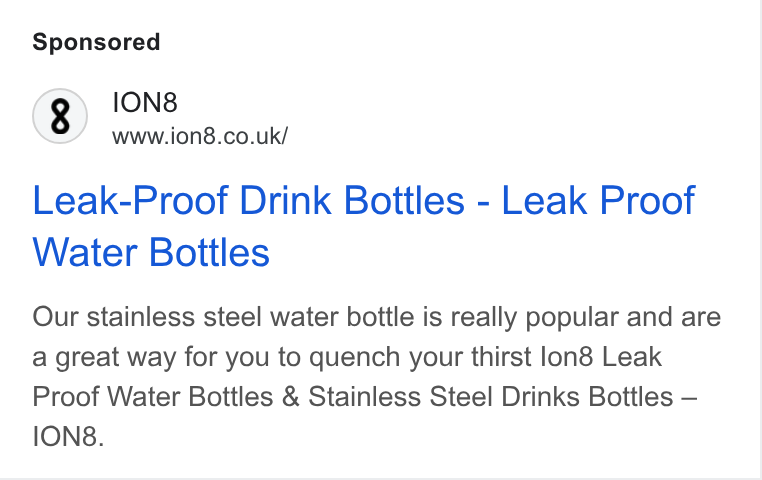The height and width of the screenshot is (480, 762).
Task: Select the ION8 advertiser name
Action: tap(145, 103)
